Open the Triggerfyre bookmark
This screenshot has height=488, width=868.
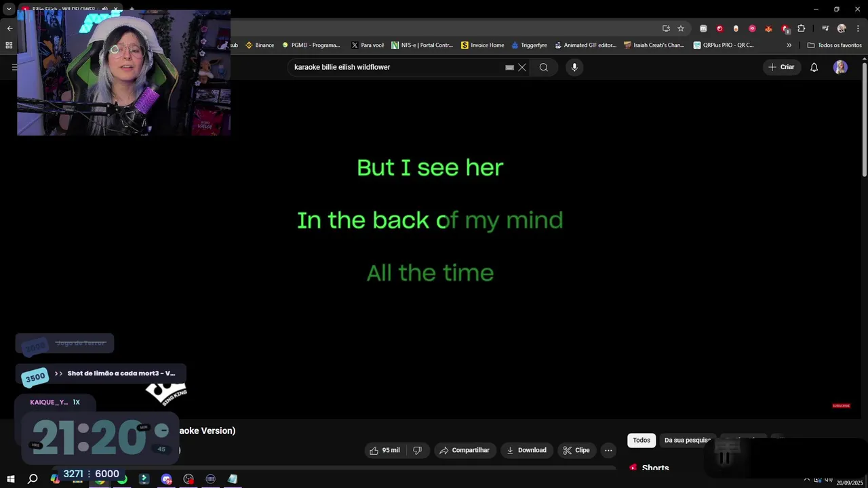[529, 45]
